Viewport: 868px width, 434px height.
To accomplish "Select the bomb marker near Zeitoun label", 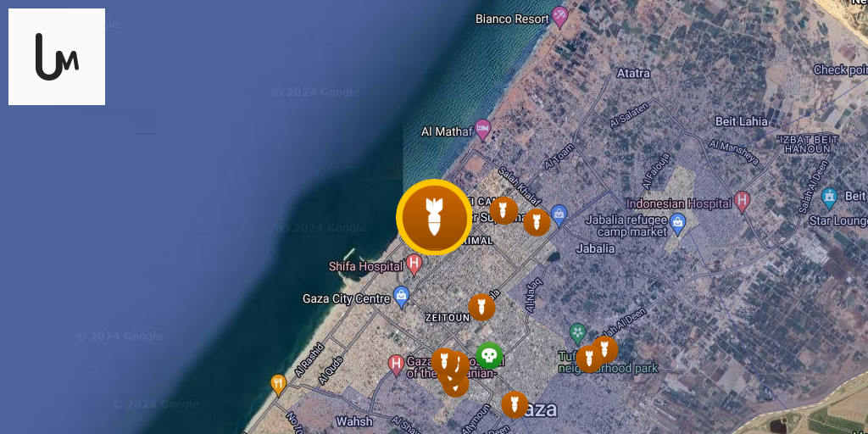I will [x=481, y=307].
